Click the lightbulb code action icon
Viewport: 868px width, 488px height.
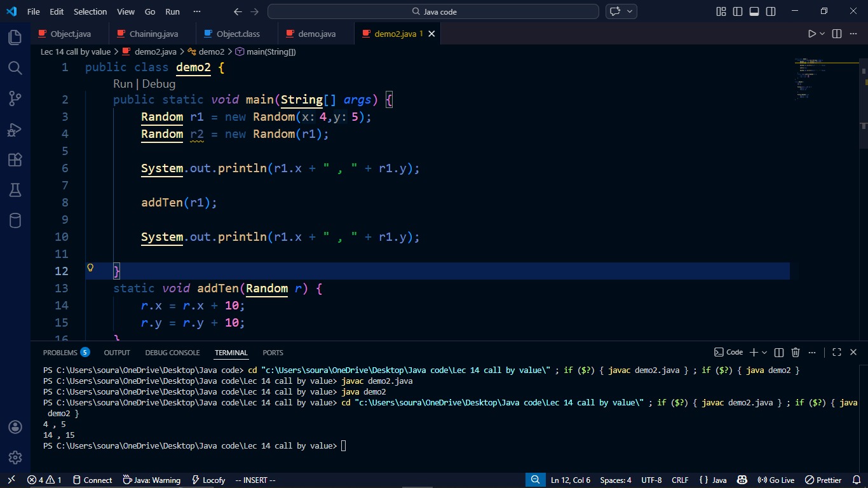(x=90, y=268)
